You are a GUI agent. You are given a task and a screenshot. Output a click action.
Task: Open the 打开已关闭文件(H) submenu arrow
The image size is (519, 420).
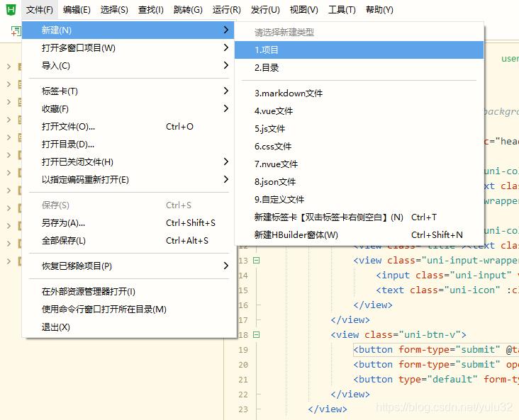point(225,161)
